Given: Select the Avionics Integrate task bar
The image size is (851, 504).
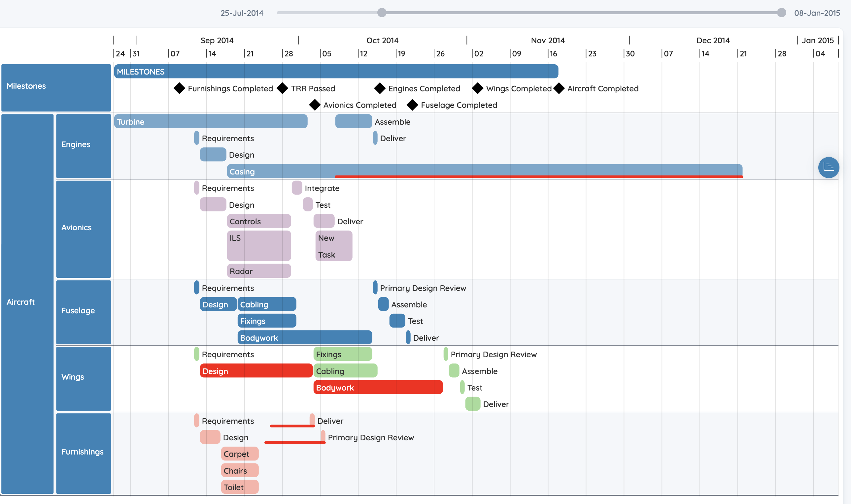Looking at the screenshot, I should pos(297,188).
